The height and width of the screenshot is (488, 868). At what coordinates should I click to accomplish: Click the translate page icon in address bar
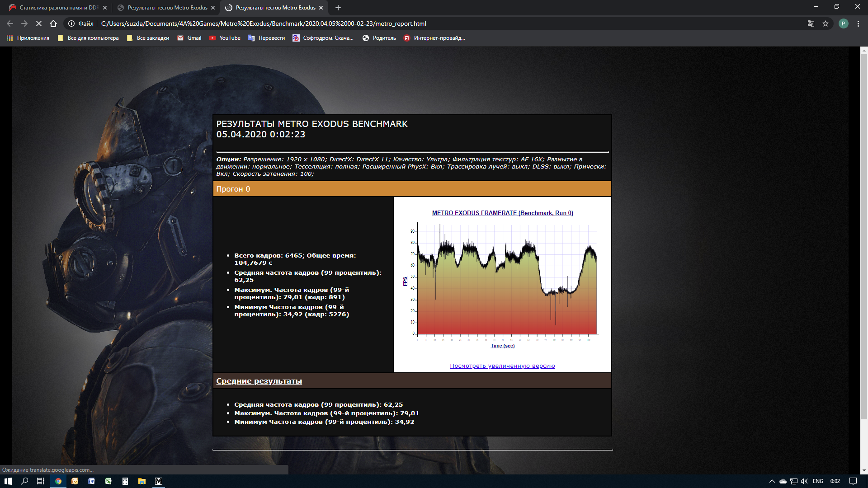point(811,23)
